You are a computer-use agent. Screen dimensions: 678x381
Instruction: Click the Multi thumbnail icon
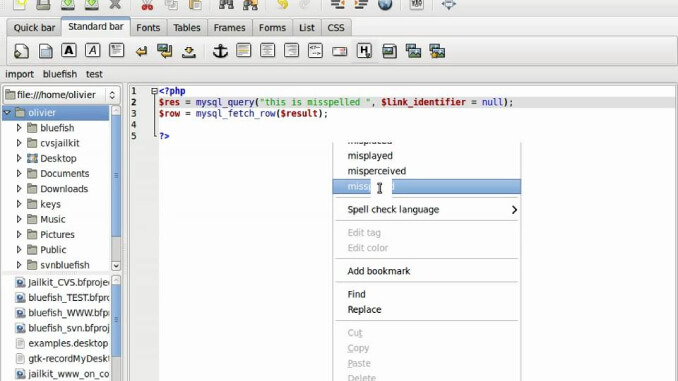click(x=437, y=51)
